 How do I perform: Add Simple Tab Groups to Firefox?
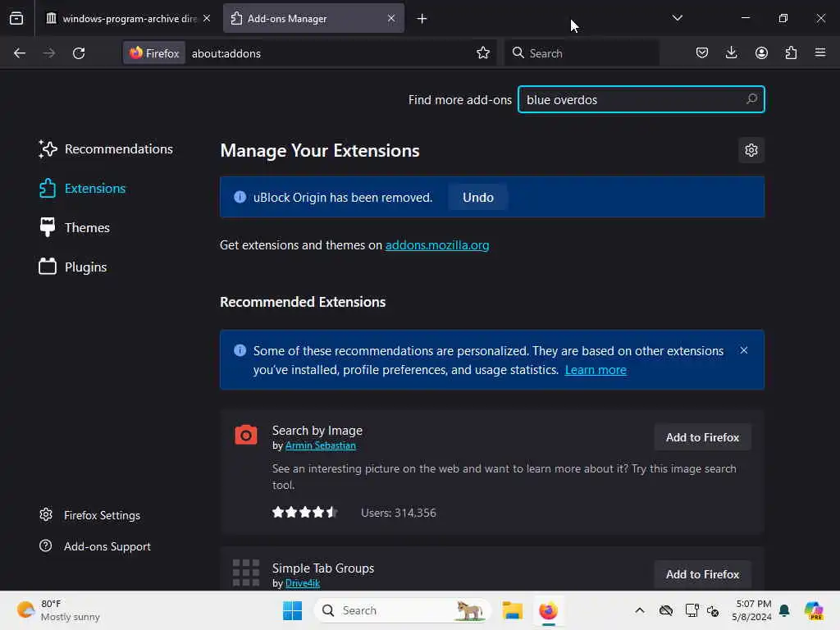point(702,574)
